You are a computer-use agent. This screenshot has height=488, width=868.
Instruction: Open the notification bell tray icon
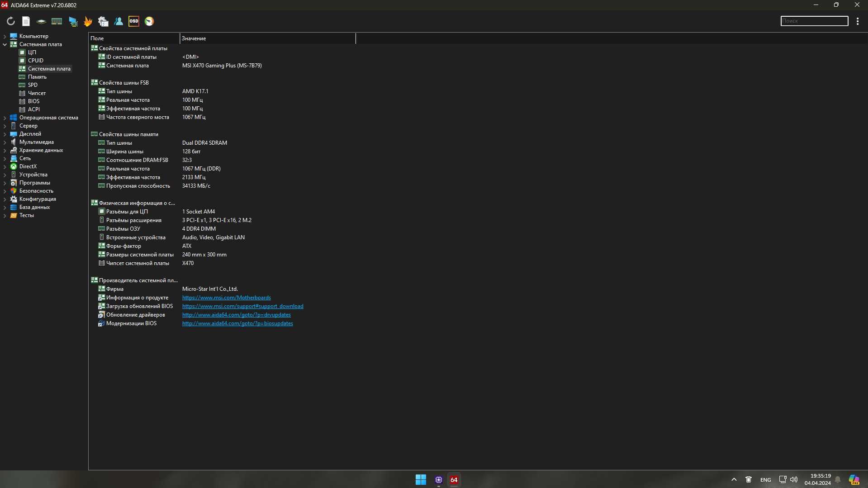tap(838, 479)
